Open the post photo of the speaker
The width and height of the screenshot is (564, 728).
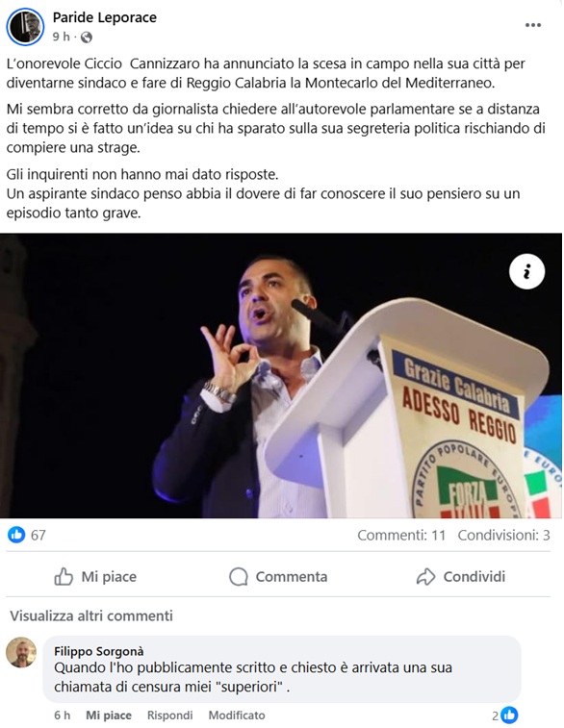(281, 376)
